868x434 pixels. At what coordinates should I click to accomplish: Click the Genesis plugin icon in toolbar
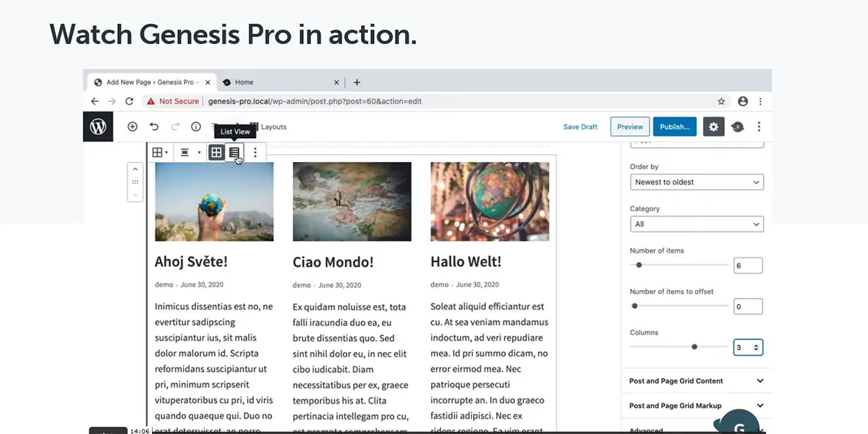tap(737, 127)
